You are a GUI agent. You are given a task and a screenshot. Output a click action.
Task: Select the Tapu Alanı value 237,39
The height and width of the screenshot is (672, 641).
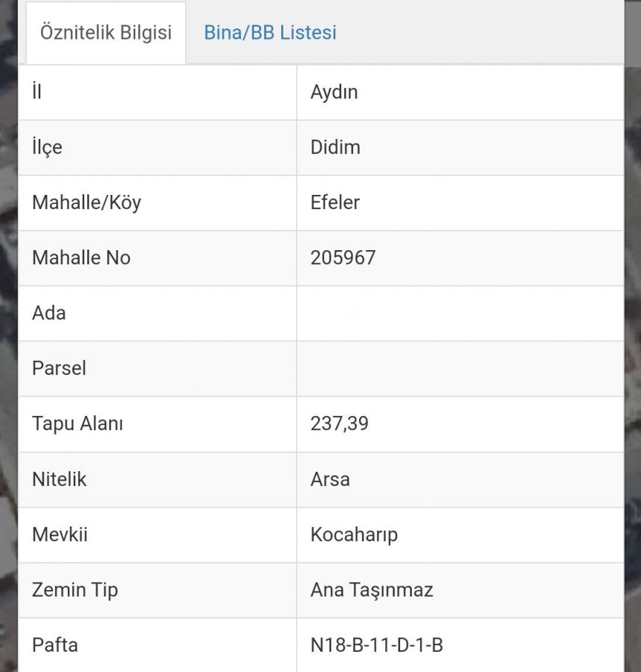pos(339,423)
